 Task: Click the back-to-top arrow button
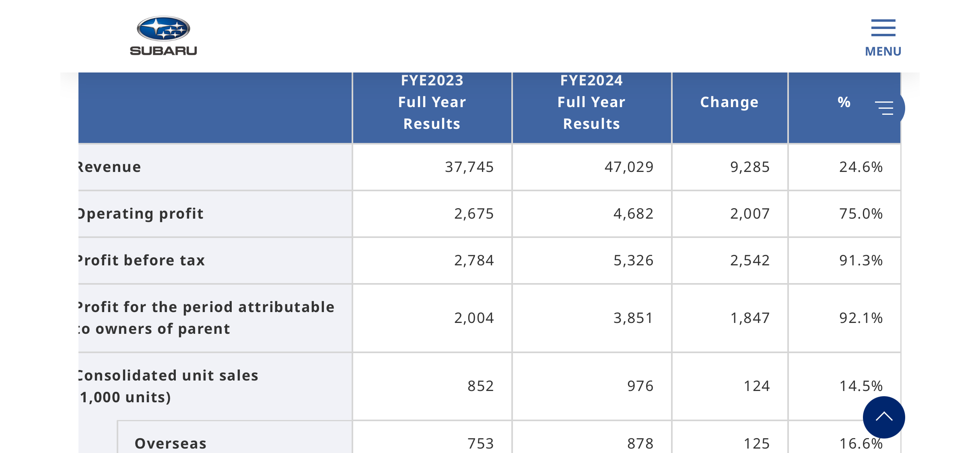pos(884,417)
